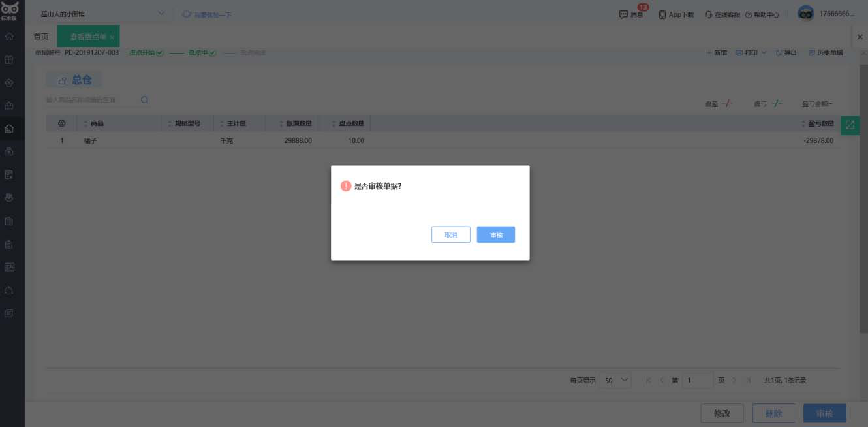Open 历史单据 history documents
This screenshot has height=427, width=868.
point(826,52)
